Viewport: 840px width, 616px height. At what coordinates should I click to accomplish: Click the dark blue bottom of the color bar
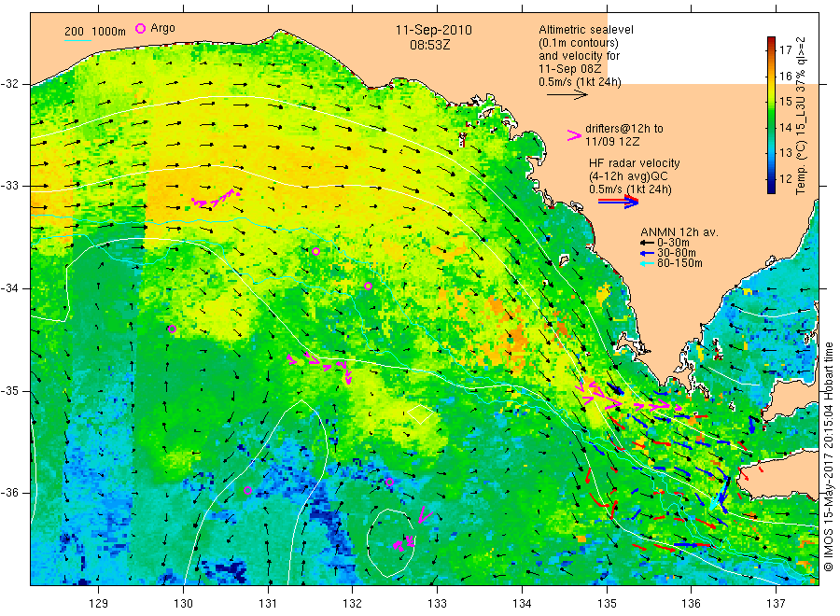coord(771,189)
